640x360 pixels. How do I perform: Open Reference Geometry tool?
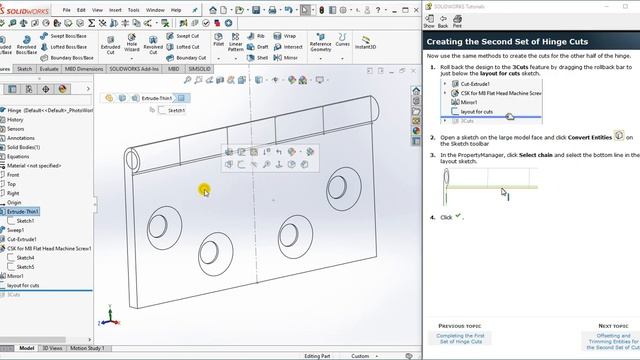click(x=320, y=42)
